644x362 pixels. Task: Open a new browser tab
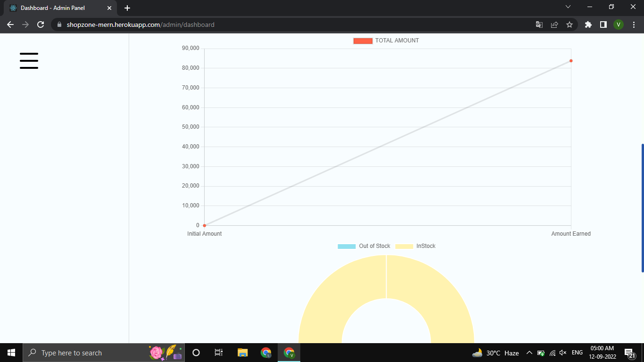(127, 8)
